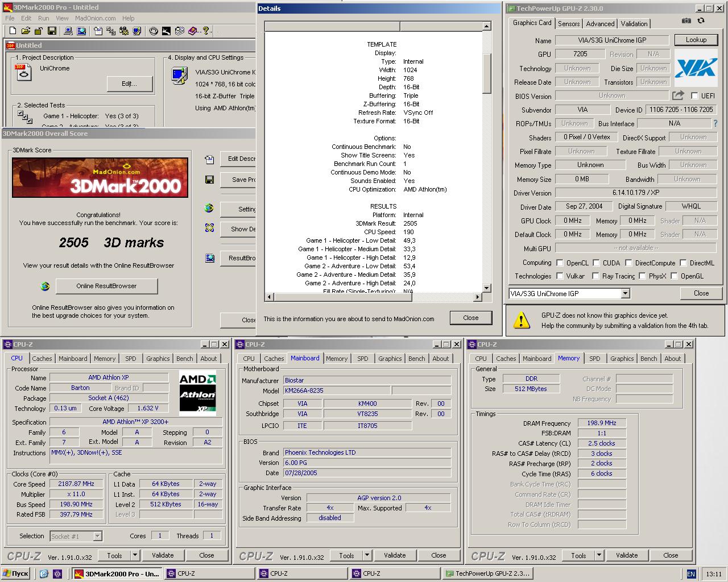Viewport: 728px width, 582px height.
Task: Toggle the OpenCL checkbox
Action: tap(560, 263)
